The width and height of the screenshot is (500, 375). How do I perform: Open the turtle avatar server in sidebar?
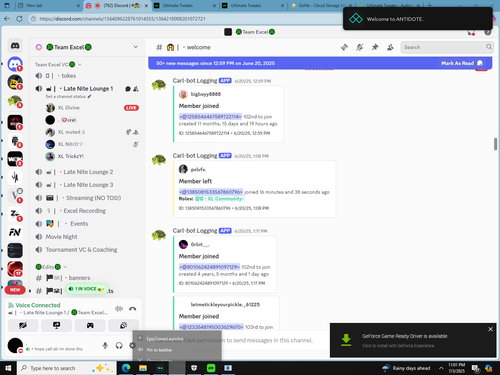tap(15, 101)
